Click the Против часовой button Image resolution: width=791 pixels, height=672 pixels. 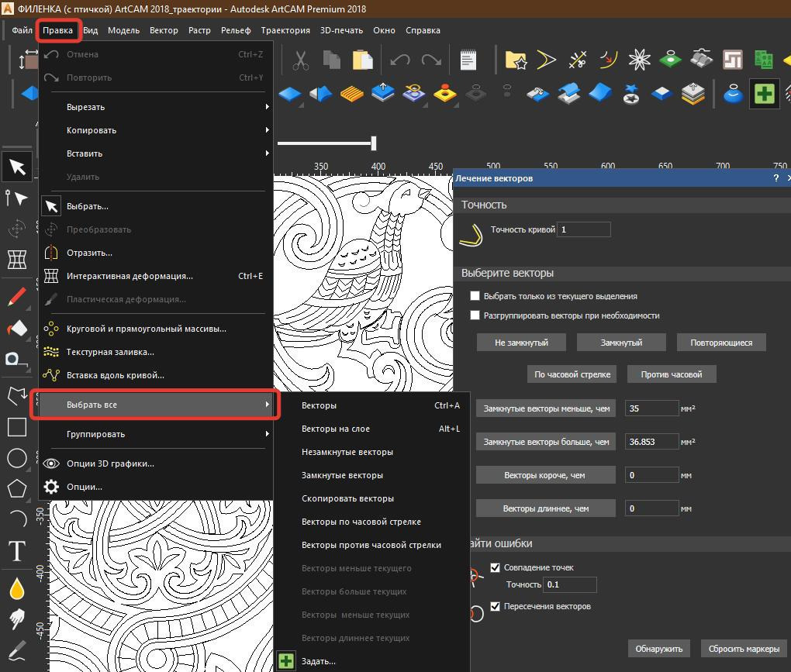click(672, 374)
